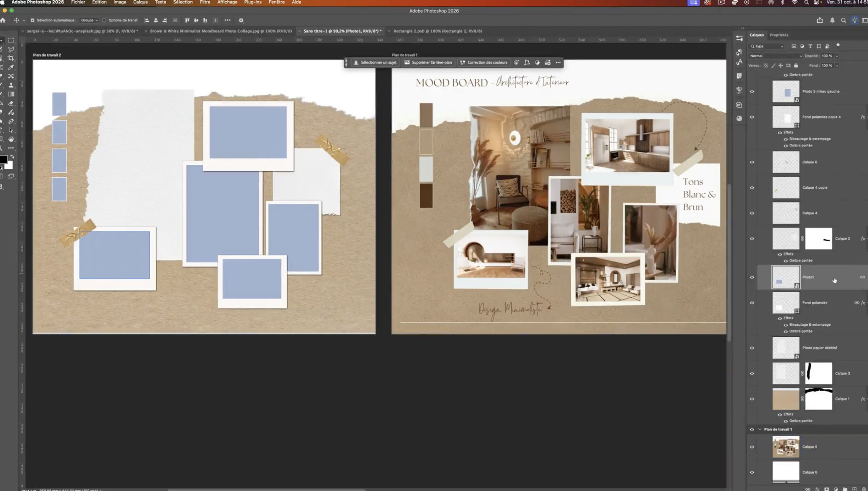Collapse the Plan de travail 1 group

(760, 429)
